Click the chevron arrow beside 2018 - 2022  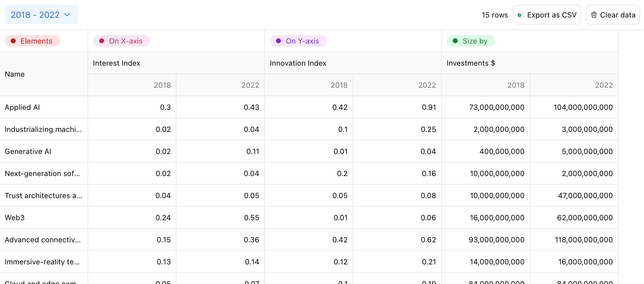click(67, 15)
